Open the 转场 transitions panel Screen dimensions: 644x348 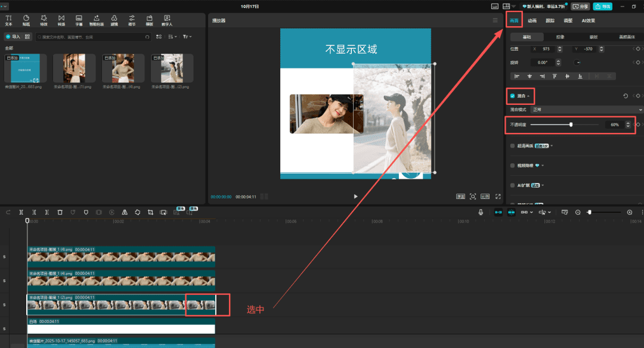61,20
